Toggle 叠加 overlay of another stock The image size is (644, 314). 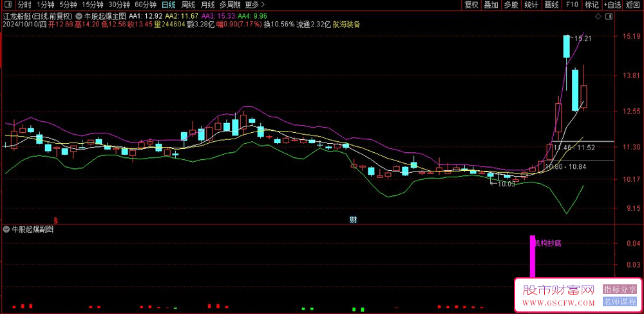point(491,5)
